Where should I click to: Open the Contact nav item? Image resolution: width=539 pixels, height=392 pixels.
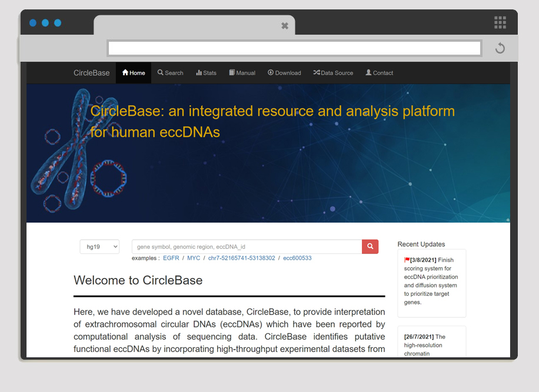pyautogui.click(x=379, y=73)
